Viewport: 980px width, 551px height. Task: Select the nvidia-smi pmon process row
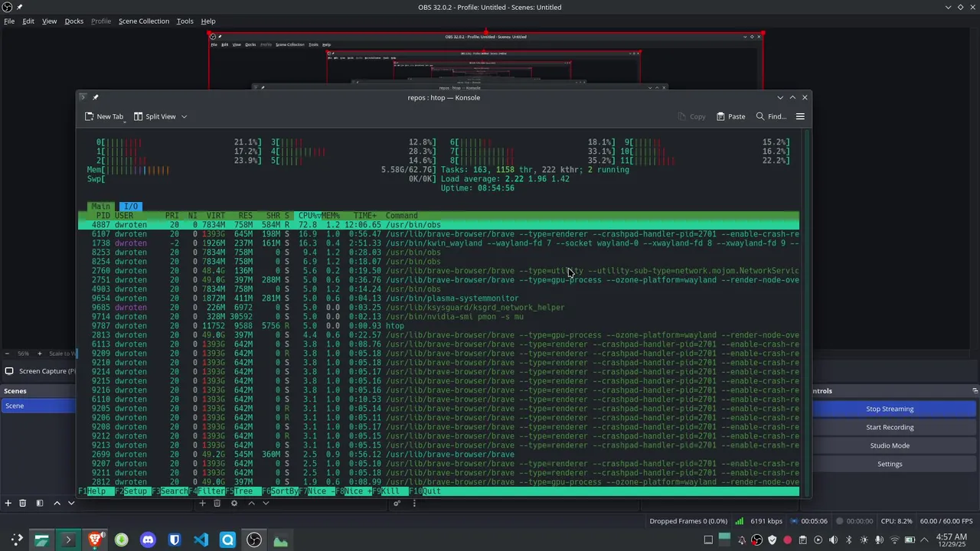pos(439,317)
